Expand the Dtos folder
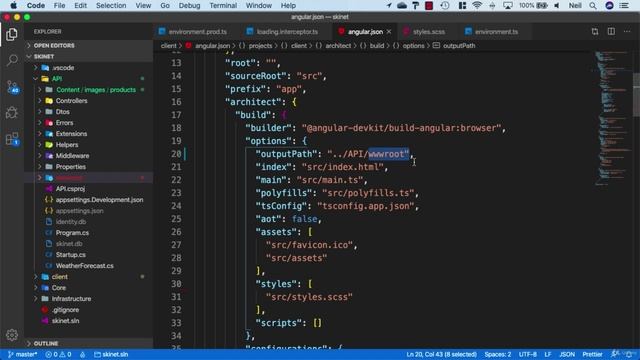The image size is (640, 360). tap(89, 111)
